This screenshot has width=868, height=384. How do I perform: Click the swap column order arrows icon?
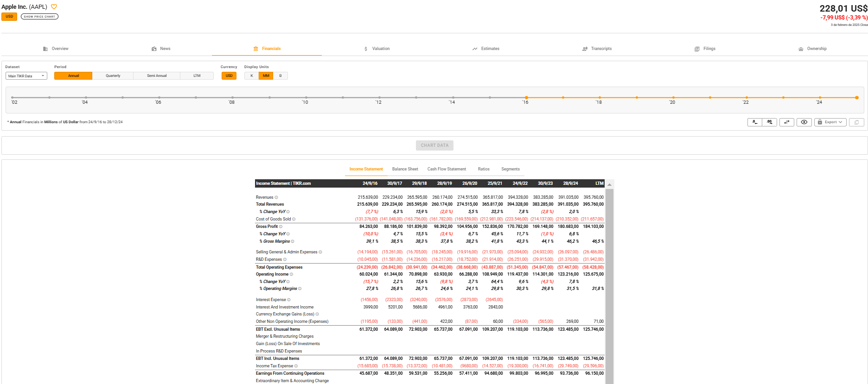pyautogui.click(x=787, y=122)
